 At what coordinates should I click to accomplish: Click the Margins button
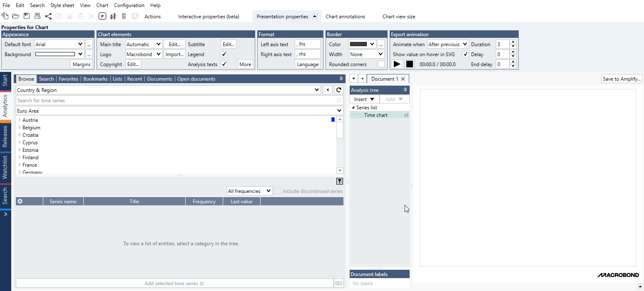coord(82,64)
